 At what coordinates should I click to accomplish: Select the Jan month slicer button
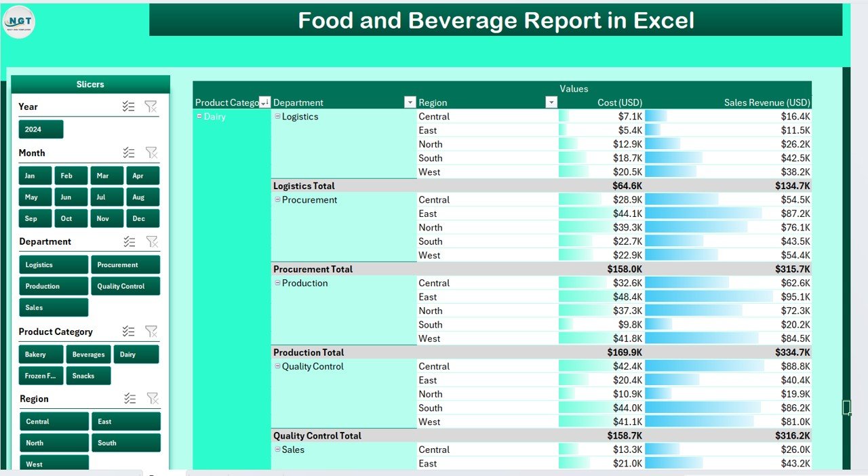tap(35, 176)
